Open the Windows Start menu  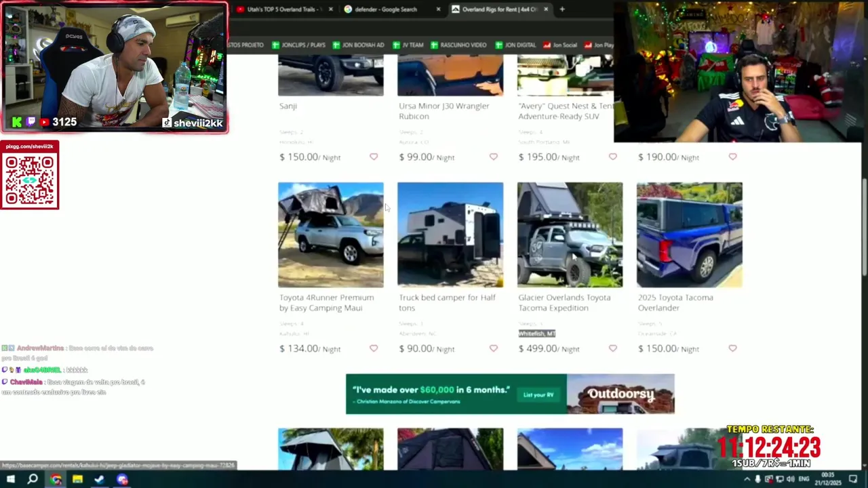point(10,479)
